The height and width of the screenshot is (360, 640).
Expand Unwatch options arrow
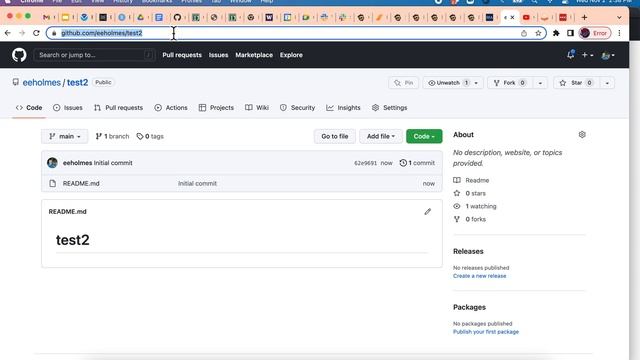(x=476, y=83)
